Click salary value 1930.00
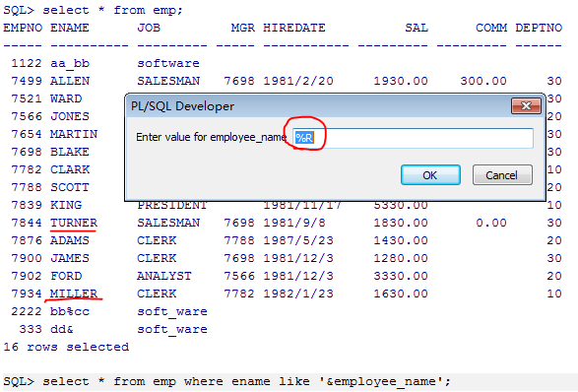This screenshot has height=392, width=578. tap(401, 81)
